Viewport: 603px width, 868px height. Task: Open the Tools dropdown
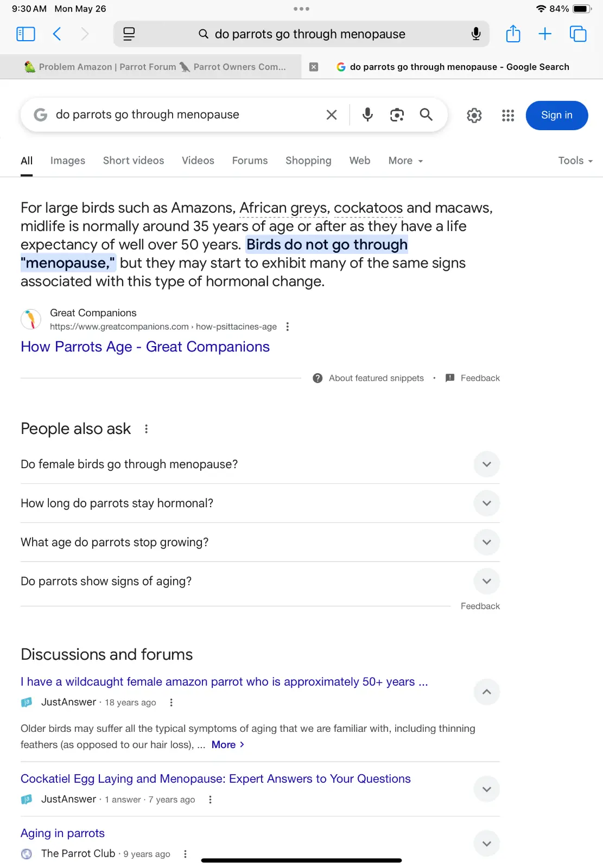pyautogui.click(x=575, y=161)
